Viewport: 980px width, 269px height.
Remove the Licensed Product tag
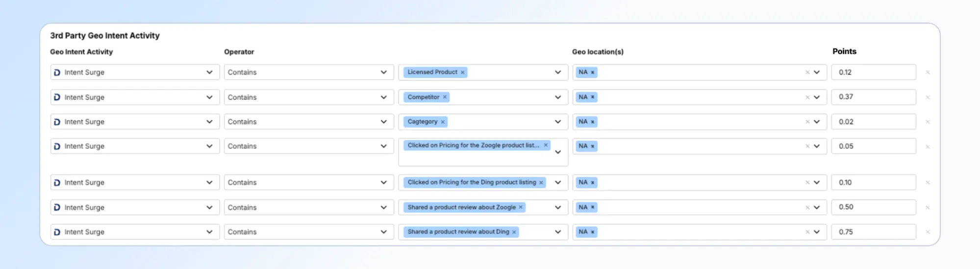[462, 73]
